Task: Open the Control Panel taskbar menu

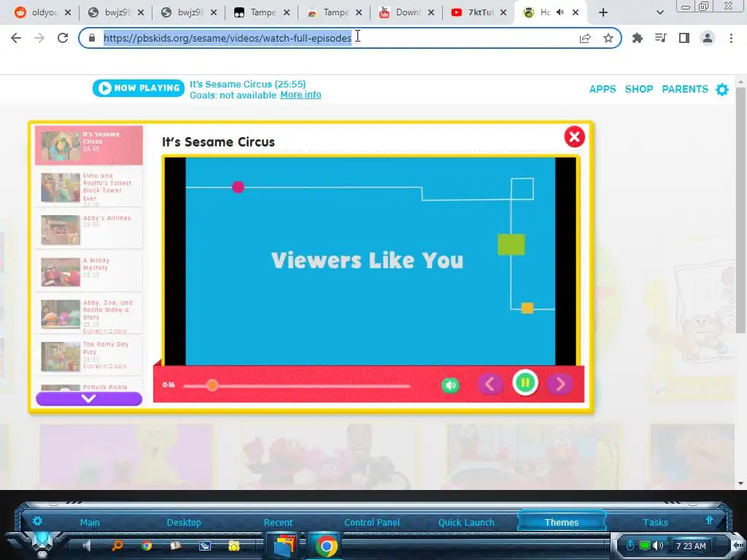Action: [x=371, y=522]
